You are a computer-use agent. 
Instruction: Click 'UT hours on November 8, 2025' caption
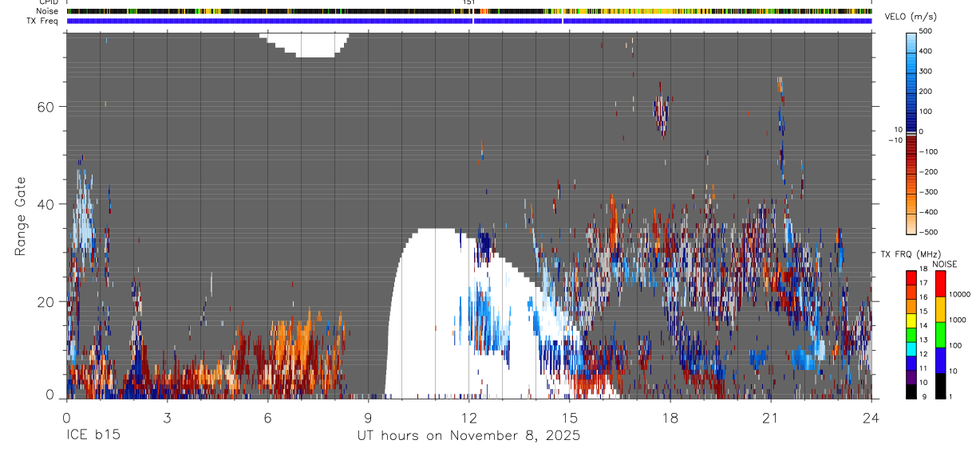click(468, 436)
